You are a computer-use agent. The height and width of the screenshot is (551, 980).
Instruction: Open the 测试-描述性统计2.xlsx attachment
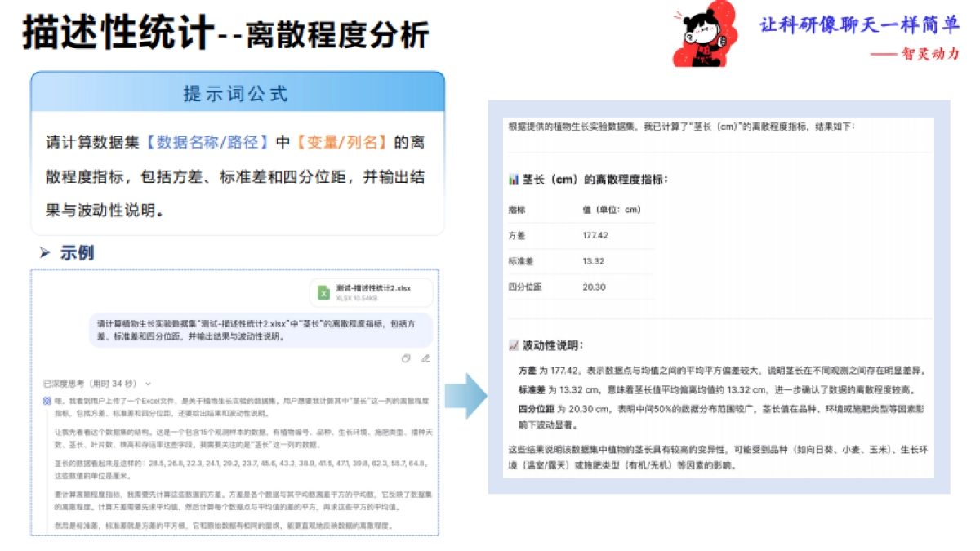tap(372, 291)
